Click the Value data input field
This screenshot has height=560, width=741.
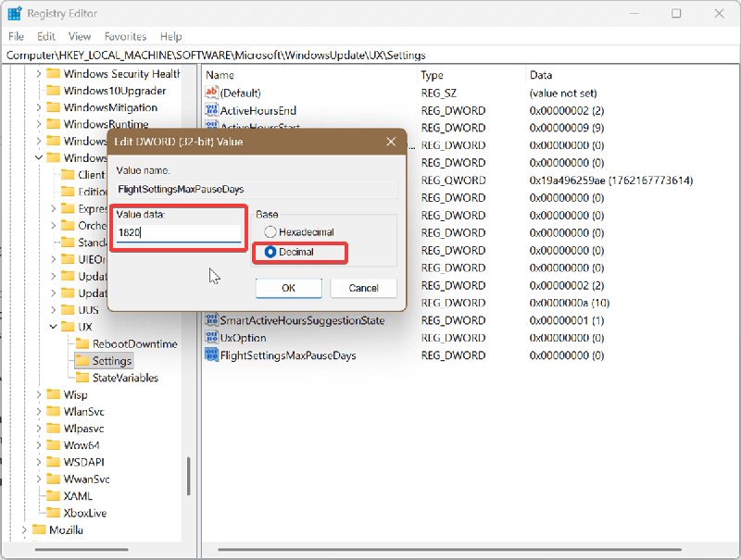point(179,232)
